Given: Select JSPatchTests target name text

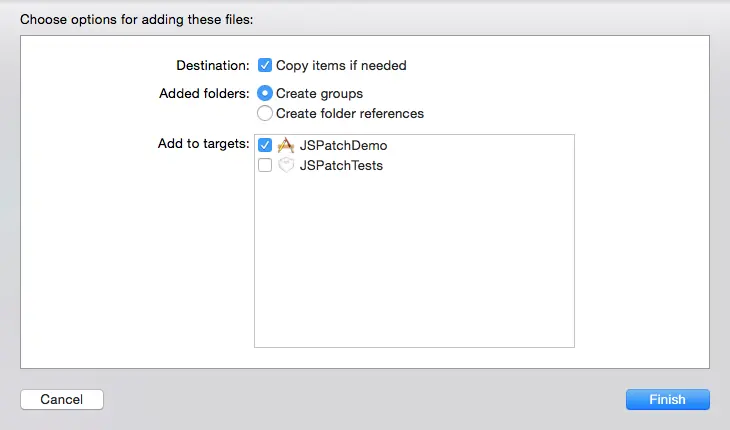Looking at the screenshot, I should tap(341, 165).
